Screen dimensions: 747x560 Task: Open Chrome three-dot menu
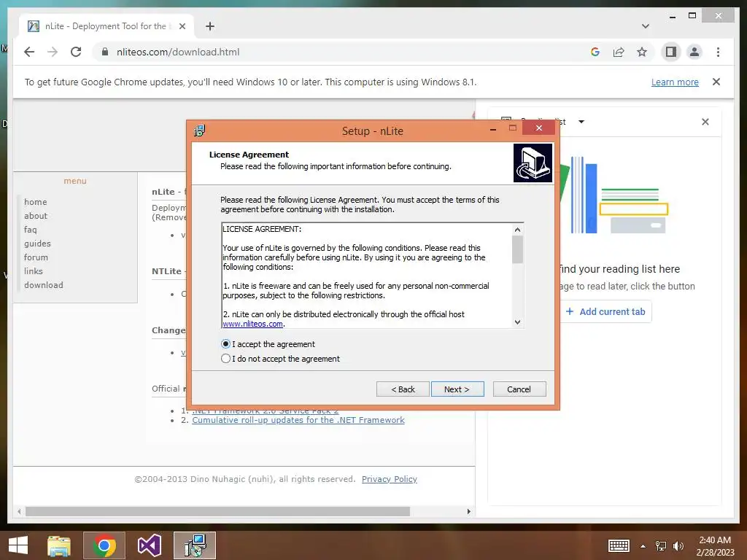tap(718, 52)
